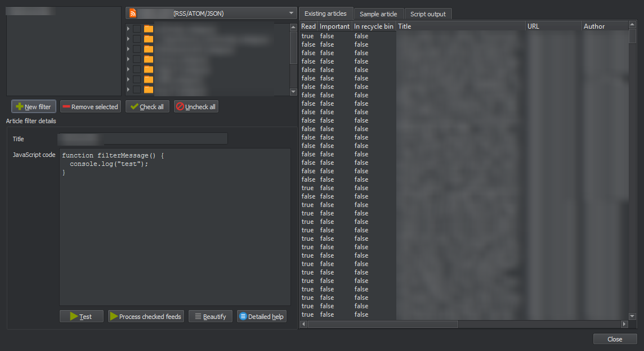The height and width of the screenshot is (351, 644).
Task: Click the fourth folder icon in the feed tree
Action: (149, 59)
